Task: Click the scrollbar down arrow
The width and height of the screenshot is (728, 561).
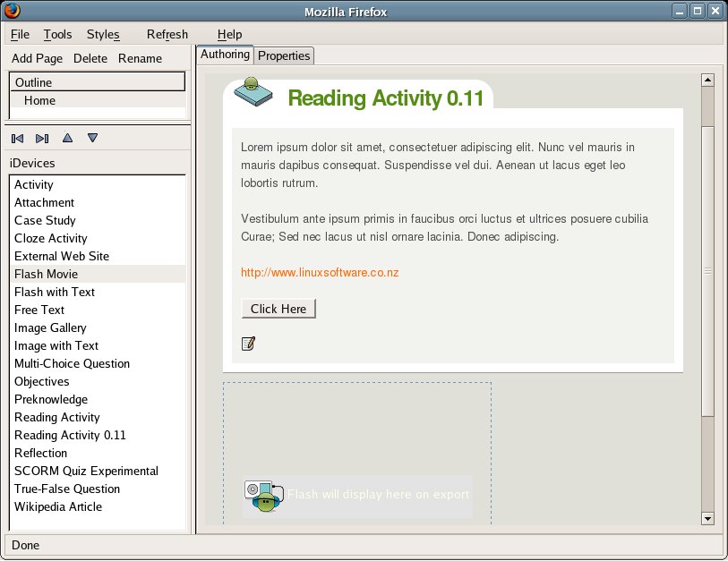Action: [707, 519]
